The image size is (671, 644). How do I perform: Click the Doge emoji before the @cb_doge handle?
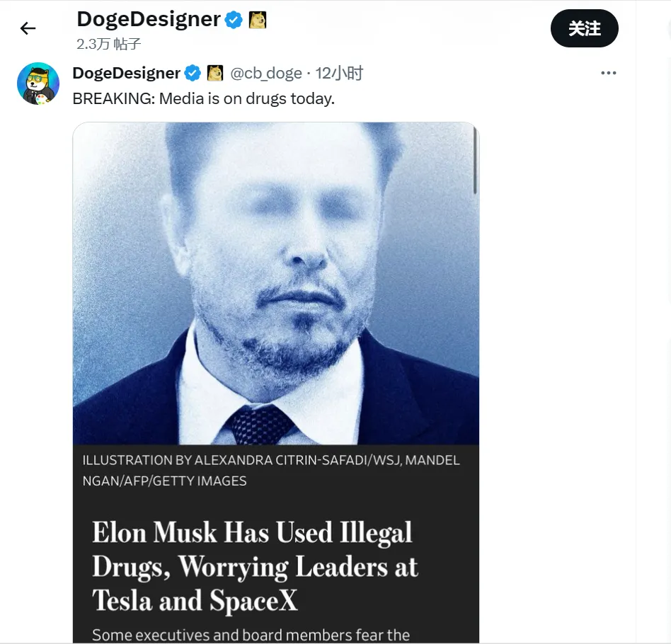[x=214, y=73]
